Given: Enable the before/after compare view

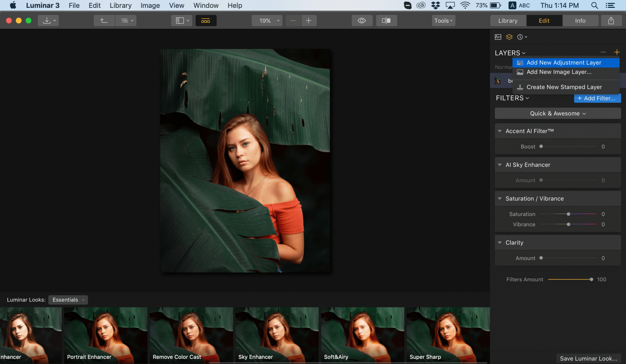Looking at the screenshot, I should 386,21.
